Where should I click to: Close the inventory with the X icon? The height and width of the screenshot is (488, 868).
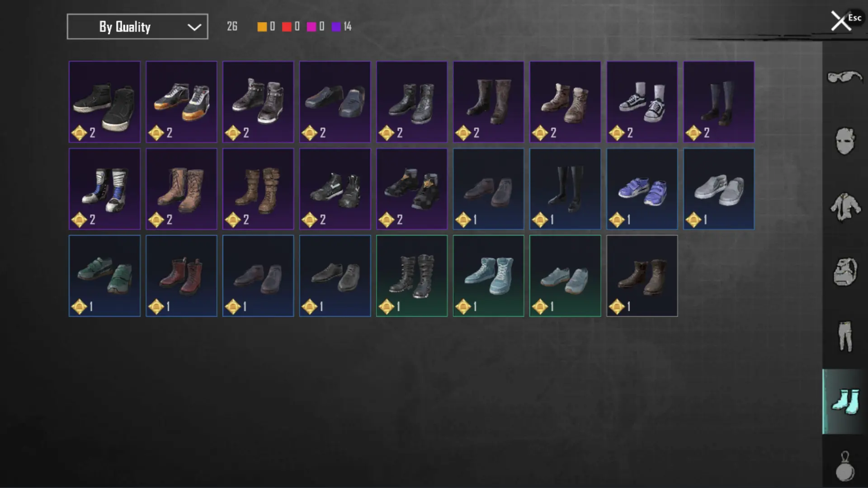841,21
